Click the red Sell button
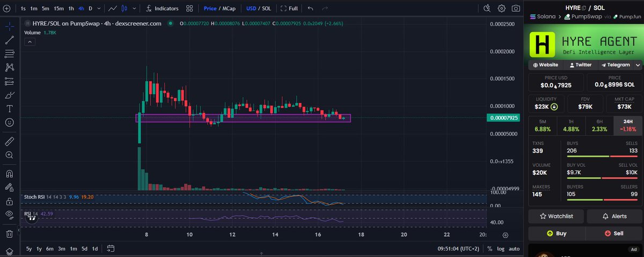The height and width of the screenshot is (257, 644). (x=613, y=234)
